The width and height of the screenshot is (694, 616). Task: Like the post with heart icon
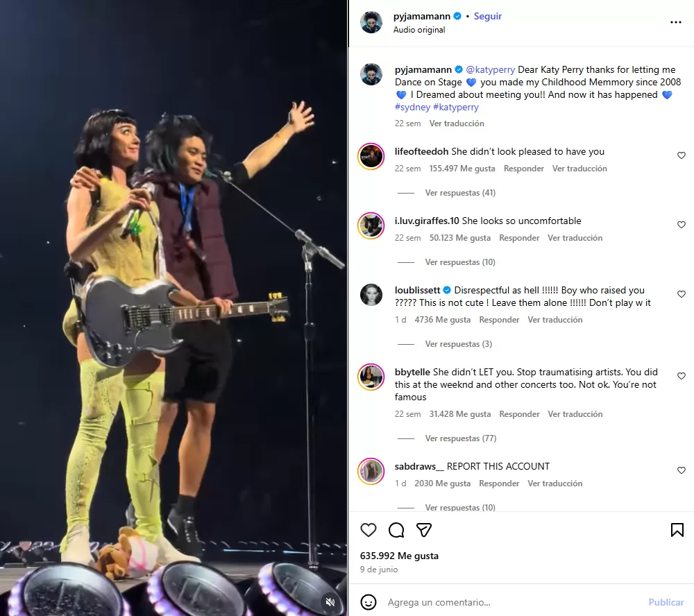pos(369,530)
